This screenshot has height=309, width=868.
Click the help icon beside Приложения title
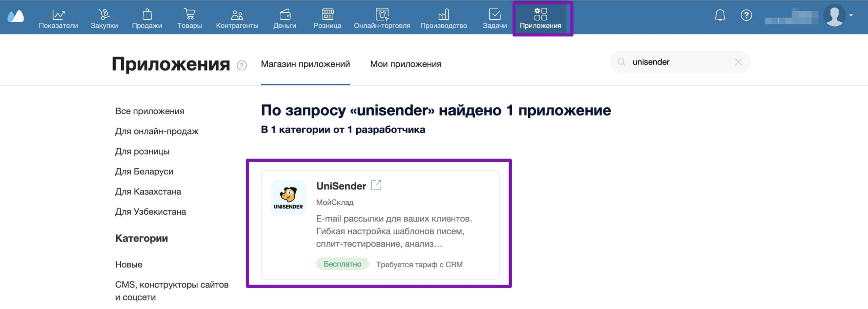pyautogui.click(x=242, y=65)
